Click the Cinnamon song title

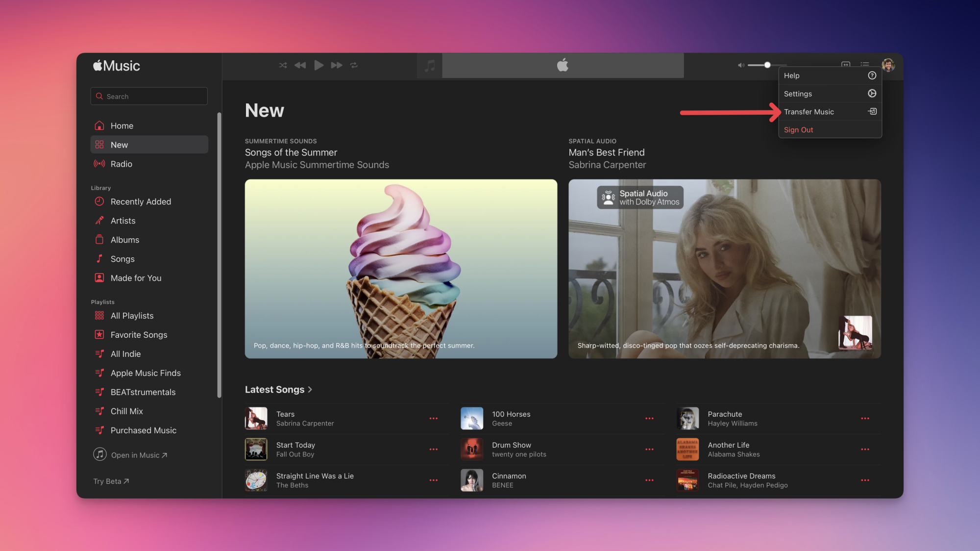pyautogui.click(x=509, y=476)
